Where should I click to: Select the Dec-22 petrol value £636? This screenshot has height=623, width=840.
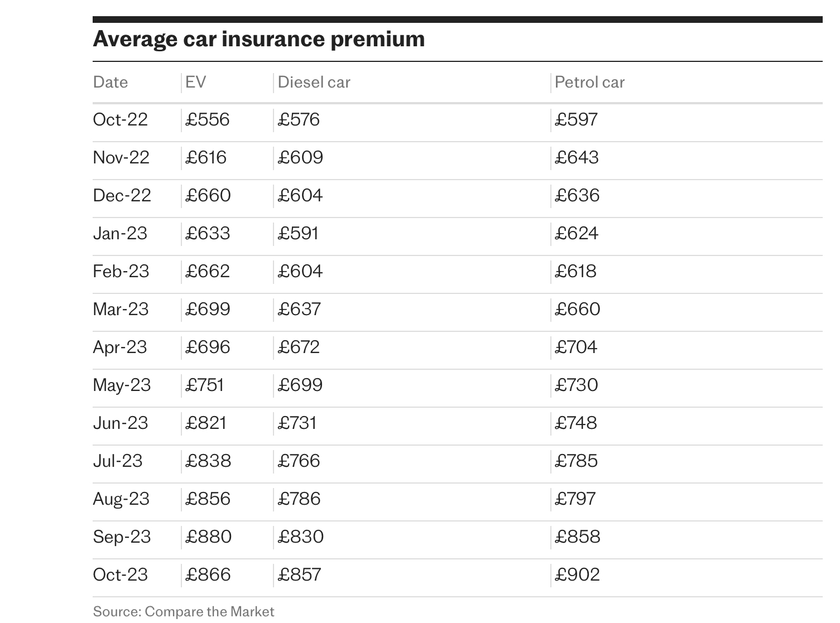577,195
